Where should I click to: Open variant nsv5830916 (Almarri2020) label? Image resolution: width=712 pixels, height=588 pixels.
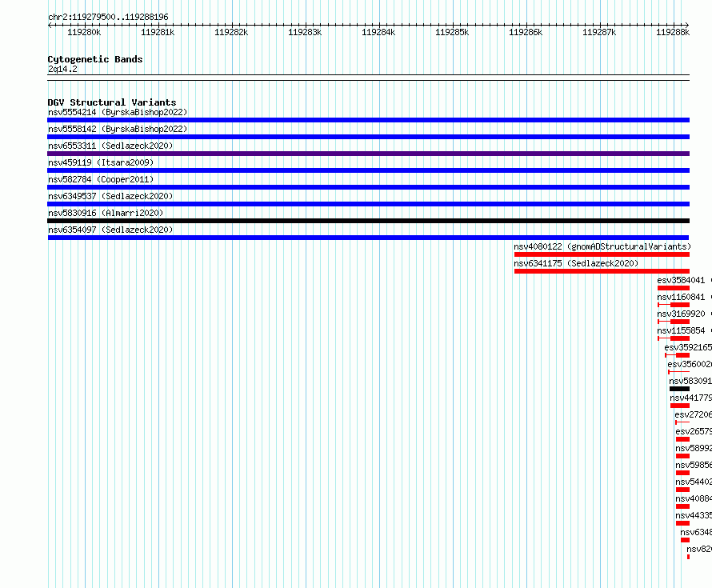pos(106,213)
